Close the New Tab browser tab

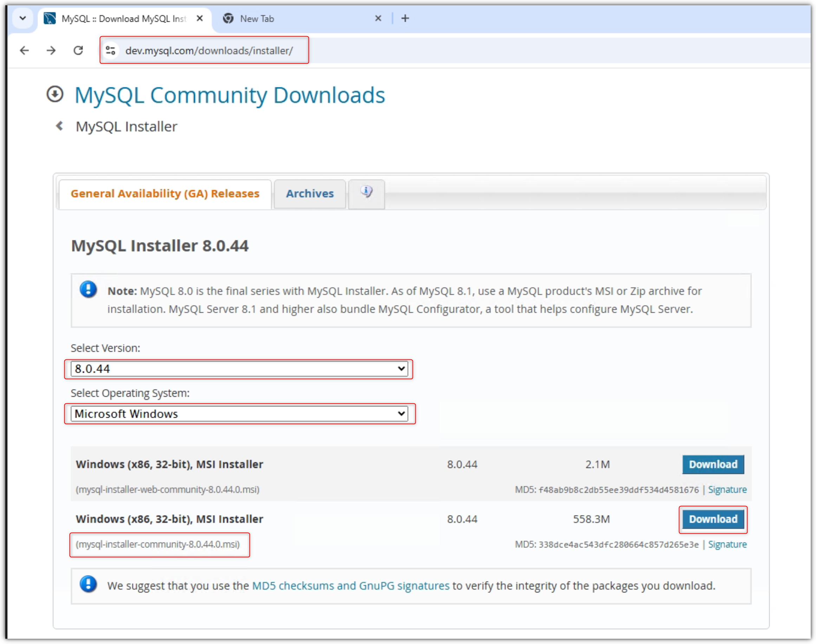point(378,18)
